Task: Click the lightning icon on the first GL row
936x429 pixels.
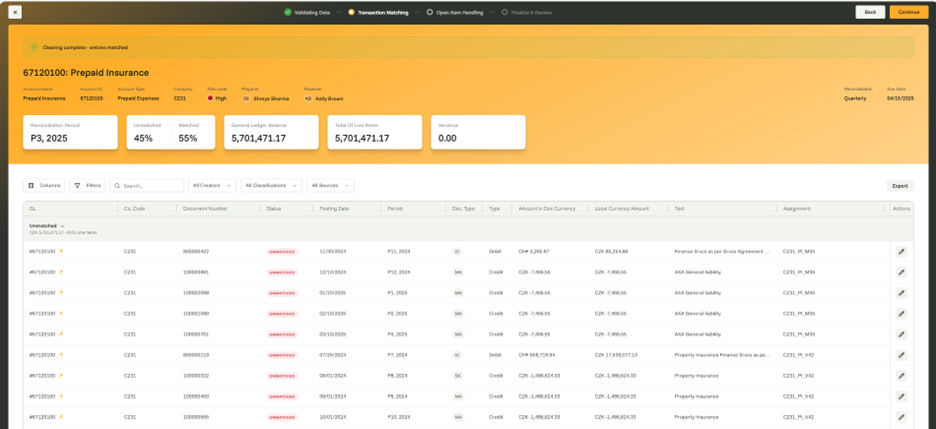Action: pos(60,251)
